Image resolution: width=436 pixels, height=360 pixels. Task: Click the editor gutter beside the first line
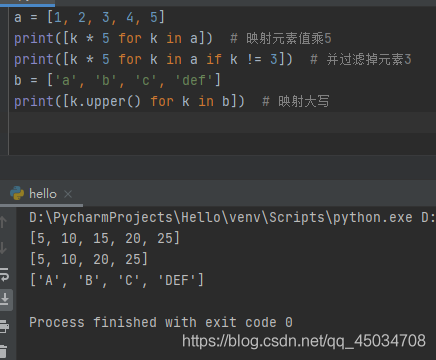pyautogui.click(x=4, y=17)
